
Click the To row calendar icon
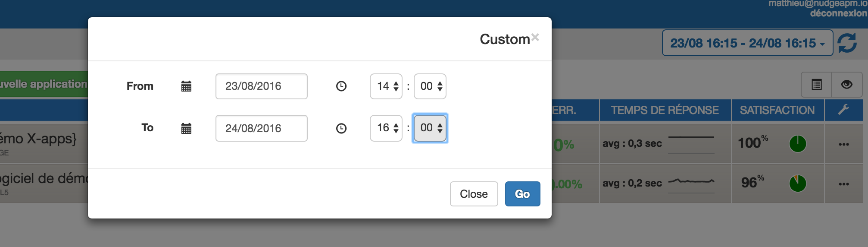click(x=186, y=128)
